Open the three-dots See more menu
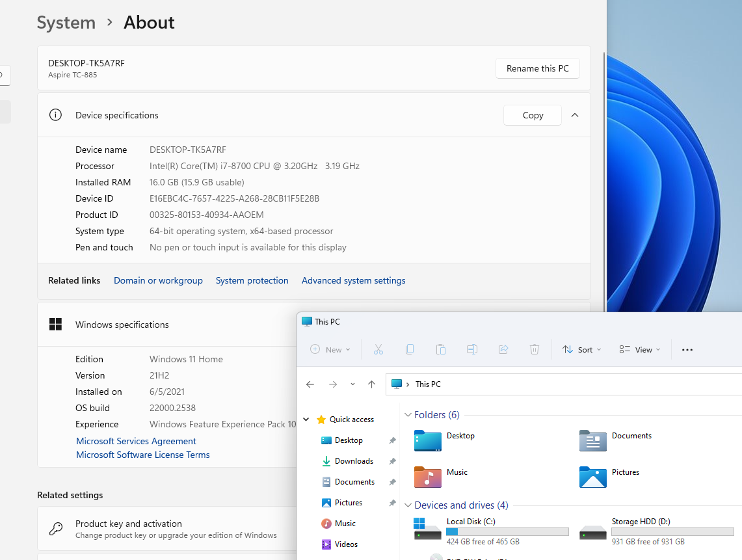The width and height of the screenshot is (742, 560). tap(687, 350)
